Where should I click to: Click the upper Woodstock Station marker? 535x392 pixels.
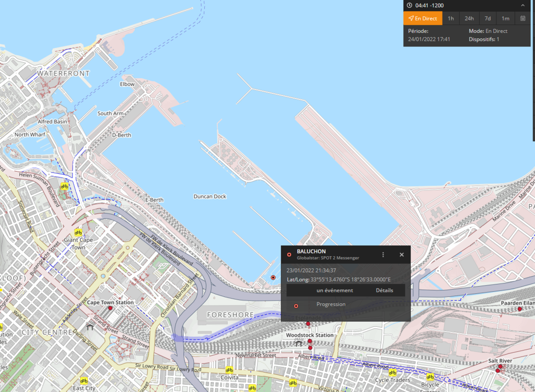310,341
